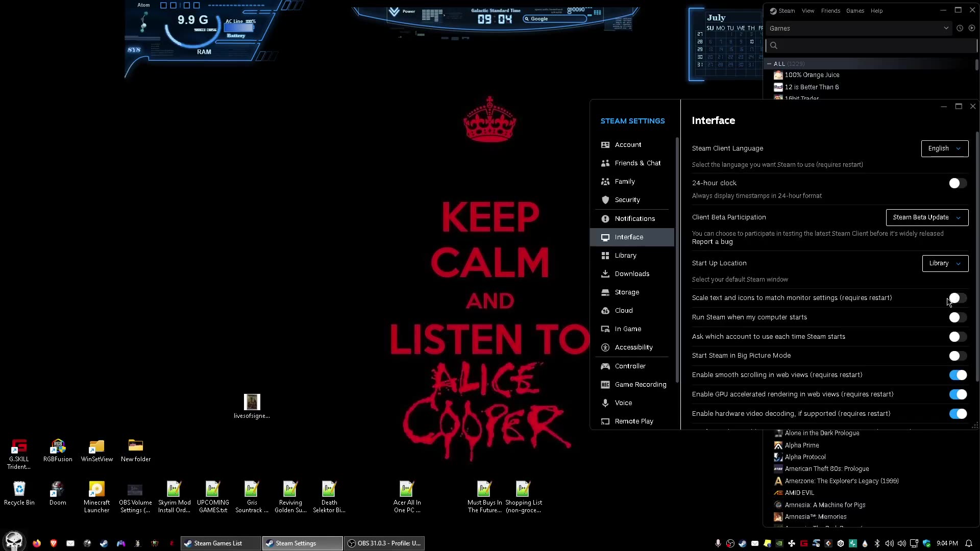The height and width of the screenshot is (551, 980).
Task: Turn on Start Steam in Big Picture Mode
Action: 958,356
